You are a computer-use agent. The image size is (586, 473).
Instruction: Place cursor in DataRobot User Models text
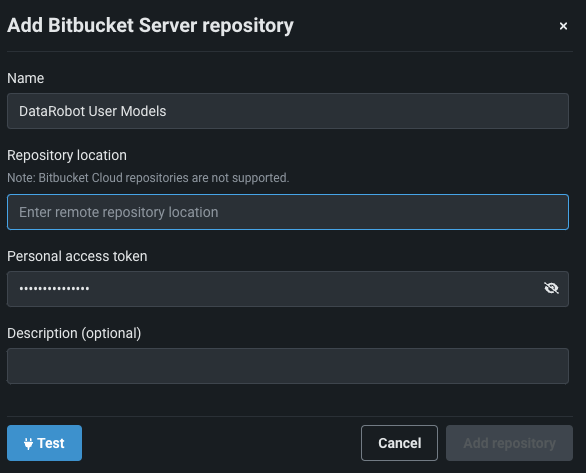pyautogui.click(x=93, y=111)
